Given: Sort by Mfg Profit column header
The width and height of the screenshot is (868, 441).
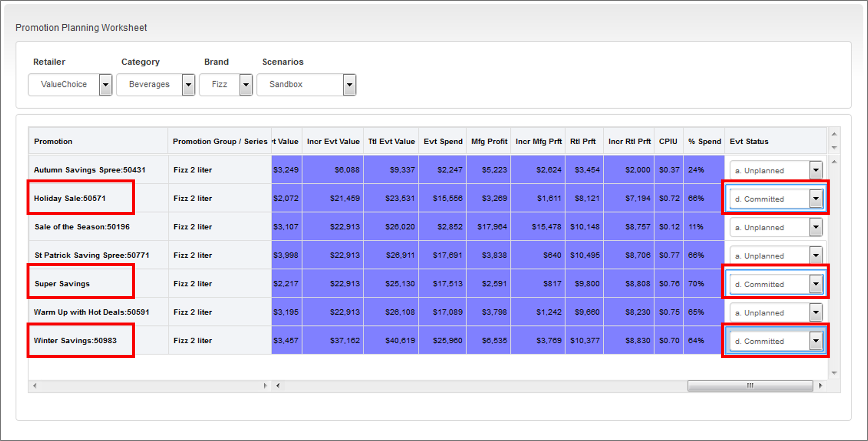Looking at the screenshot, I should (x=489, y=141).
